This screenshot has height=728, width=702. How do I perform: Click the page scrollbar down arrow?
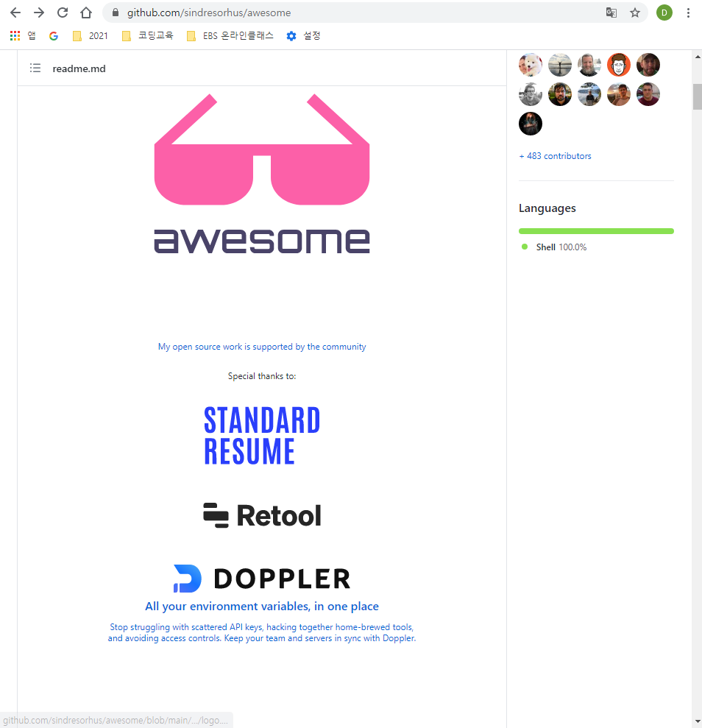click(x=698, y=722)
